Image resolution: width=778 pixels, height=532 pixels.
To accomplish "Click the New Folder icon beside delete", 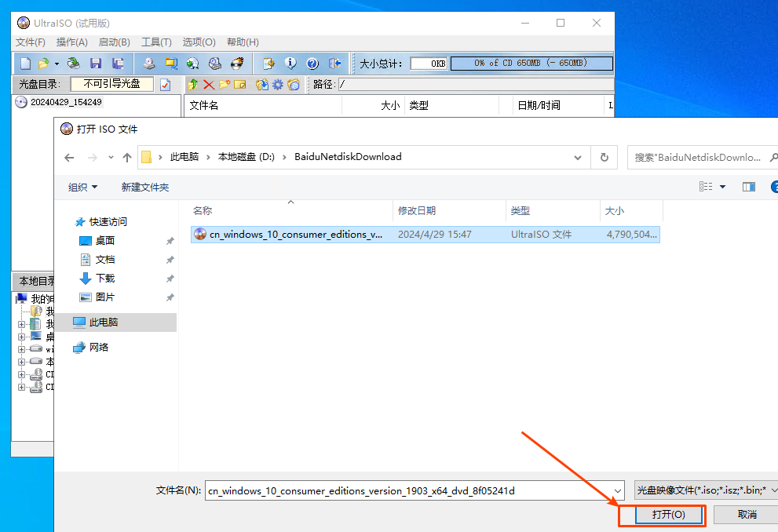I will pyautogui.click(x=225, y=85).
